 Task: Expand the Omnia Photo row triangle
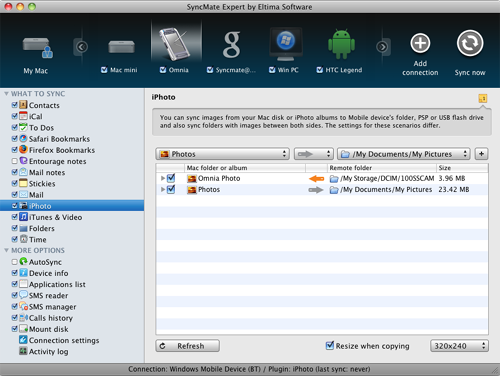(x=163, y=178)
